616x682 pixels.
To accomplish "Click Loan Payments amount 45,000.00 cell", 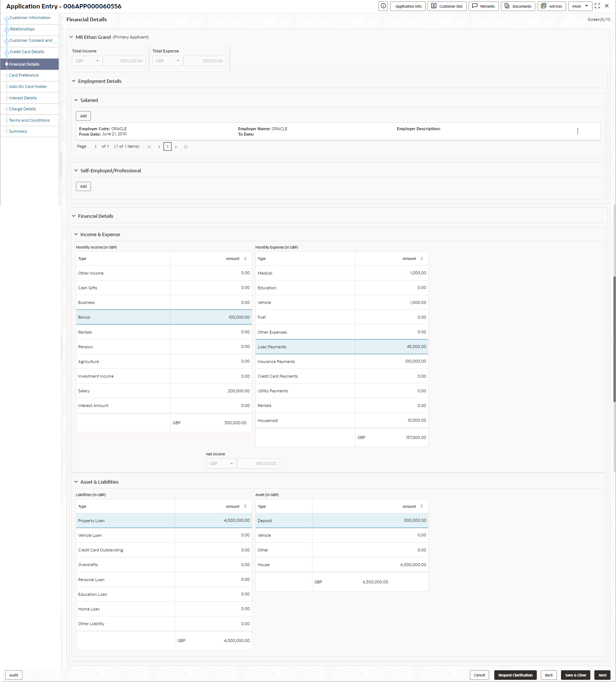I will [392, 346].
